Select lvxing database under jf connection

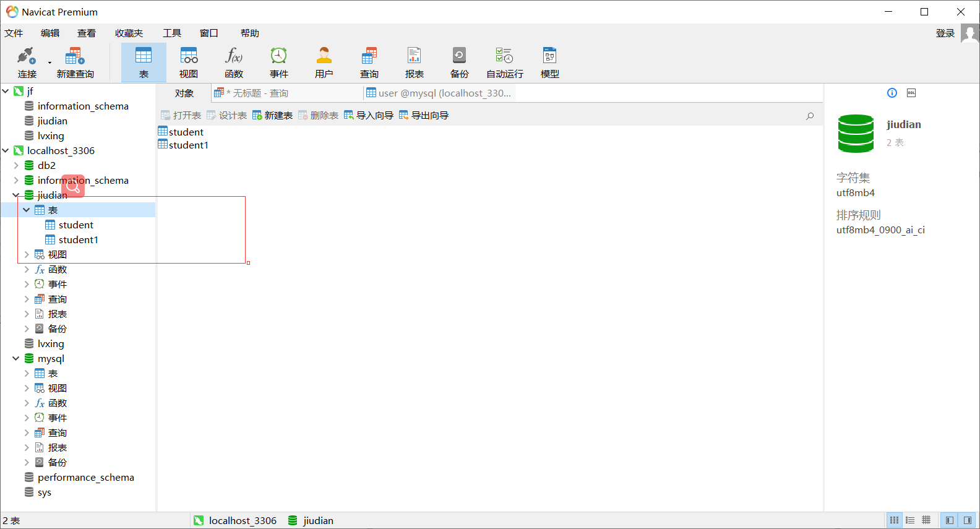[x=44, y=135]
